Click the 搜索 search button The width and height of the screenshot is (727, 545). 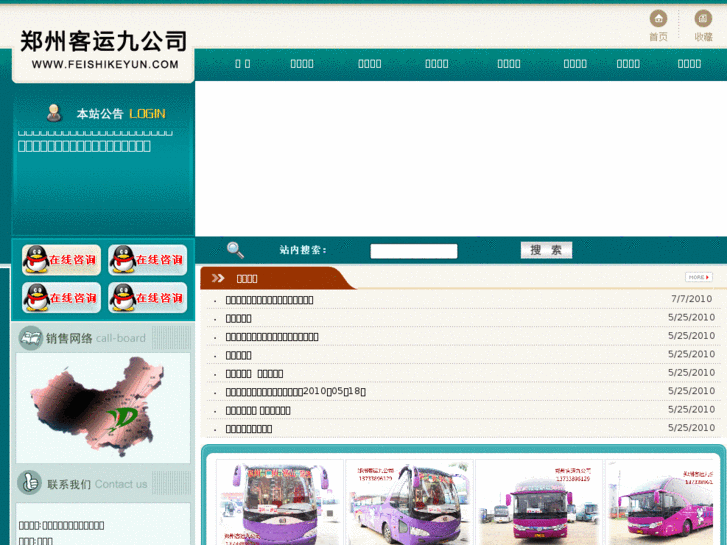click(x=546, y=250)
